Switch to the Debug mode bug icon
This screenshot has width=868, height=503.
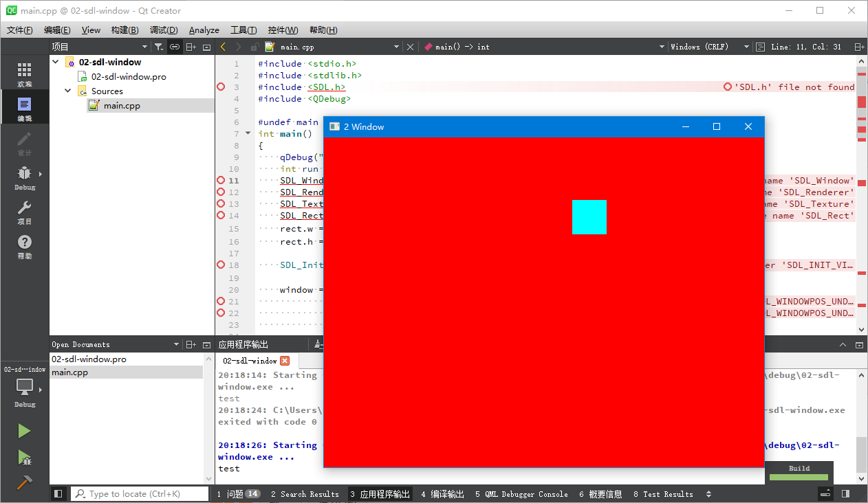click(x=24, y=173)
